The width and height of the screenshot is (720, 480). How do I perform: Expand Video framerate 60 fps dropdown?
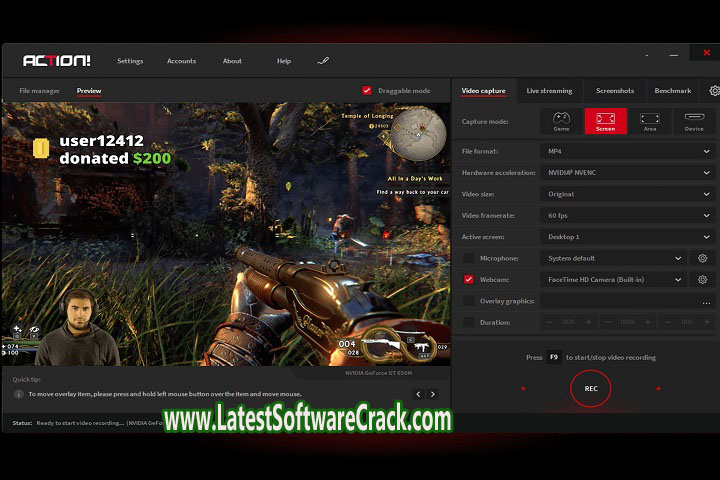[627, 215]
